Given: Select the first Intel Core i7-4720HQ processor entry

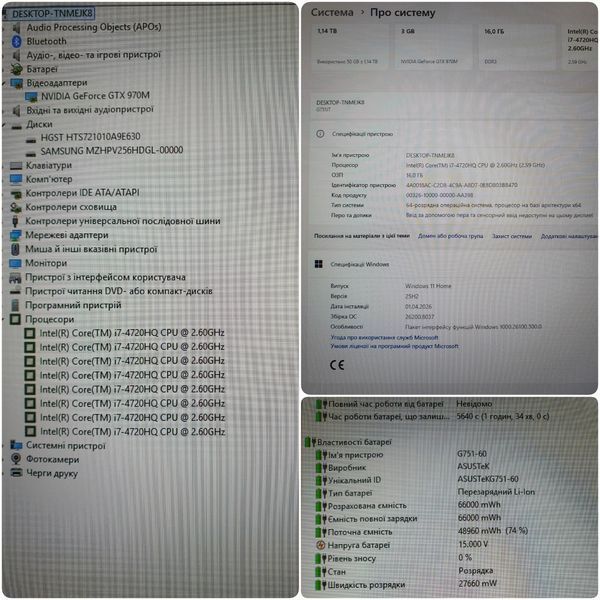Looking at the screenshot, I should pyautogui.click(x=132, y=333).
